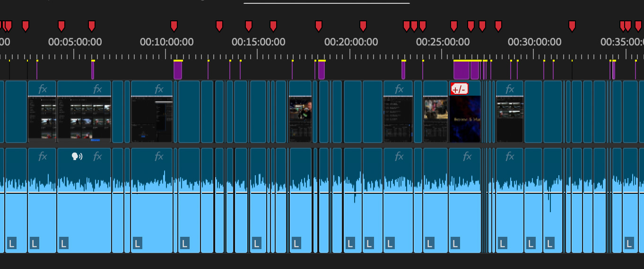Click the red +/- badge on the video clip
Screen dimensions: 644x269
coord(459,89)
